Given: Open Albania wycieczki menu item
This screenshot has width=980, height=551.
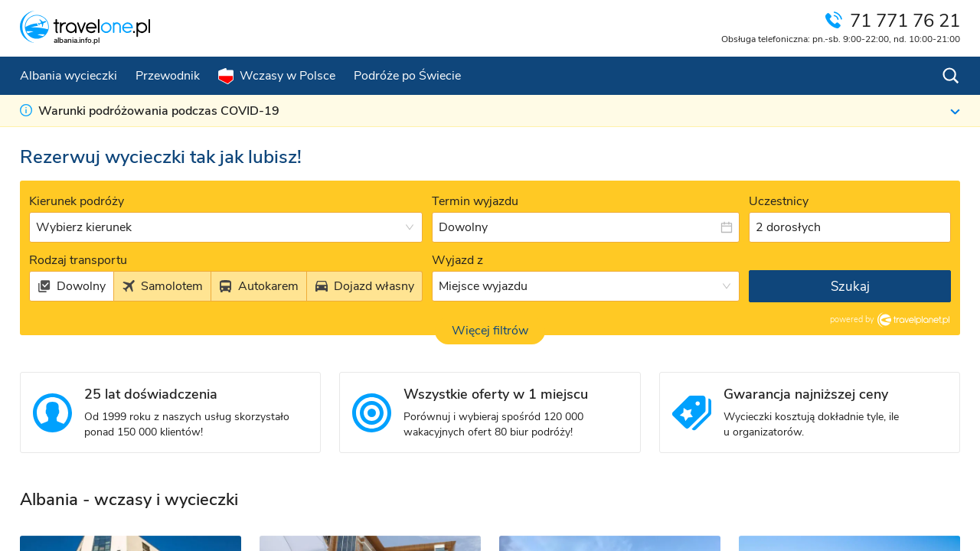Looking at the screenshot, I should [x=68, y=76].
